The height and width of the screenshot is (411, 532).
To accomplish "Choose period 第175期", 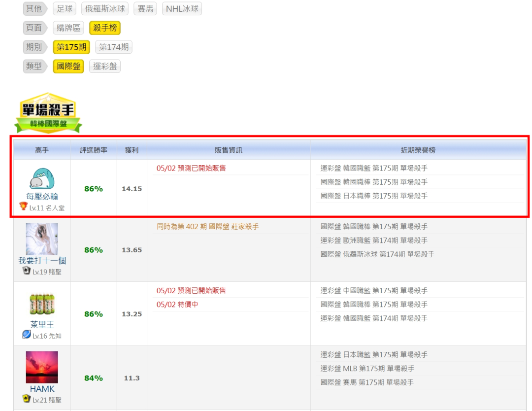I will (x=71, y=47).
